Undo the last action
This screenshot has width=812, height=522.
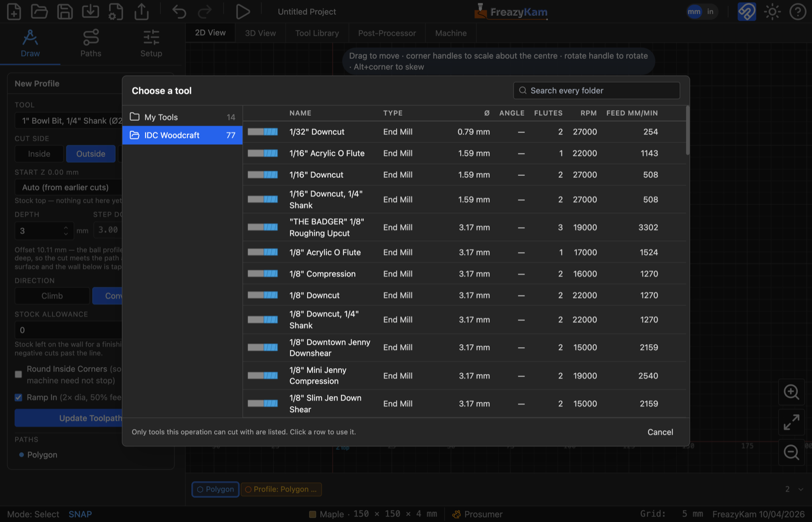point(179,12)
